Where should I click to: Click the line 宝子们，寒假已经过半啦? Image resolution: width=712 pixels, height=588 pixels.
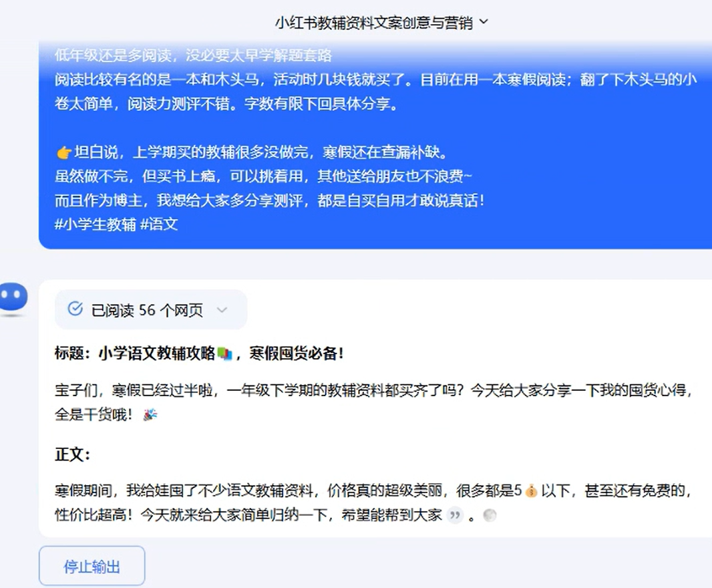373,390
